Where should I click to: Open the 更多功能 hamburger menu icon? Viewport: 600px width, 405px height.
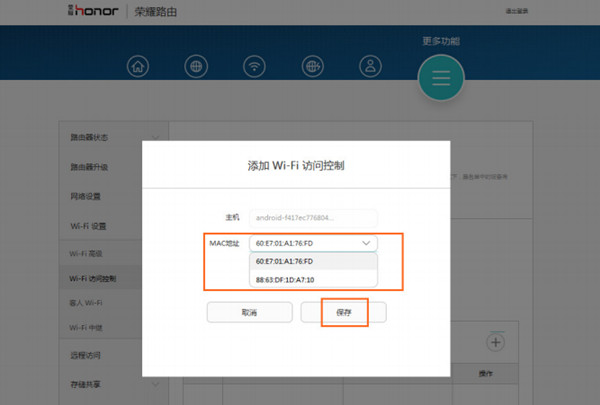pyautogui.click(x=441, y=78)
